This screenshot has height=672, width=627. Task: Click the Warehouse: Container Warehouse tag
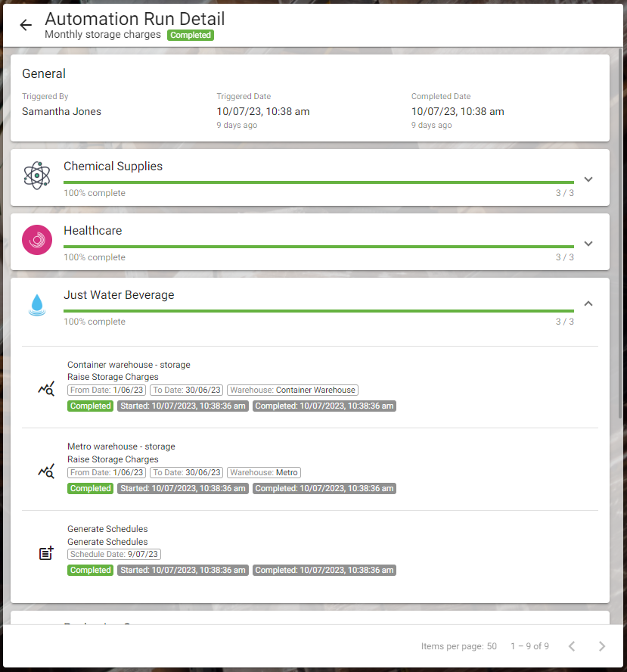click(x=293, y=390)
